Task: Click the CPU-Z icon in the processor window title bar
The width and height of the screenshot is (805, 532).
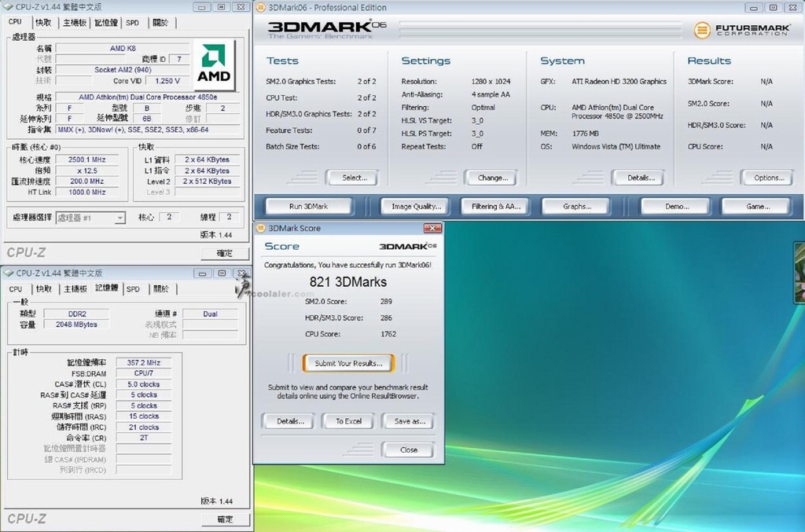Action: (8, 7)
